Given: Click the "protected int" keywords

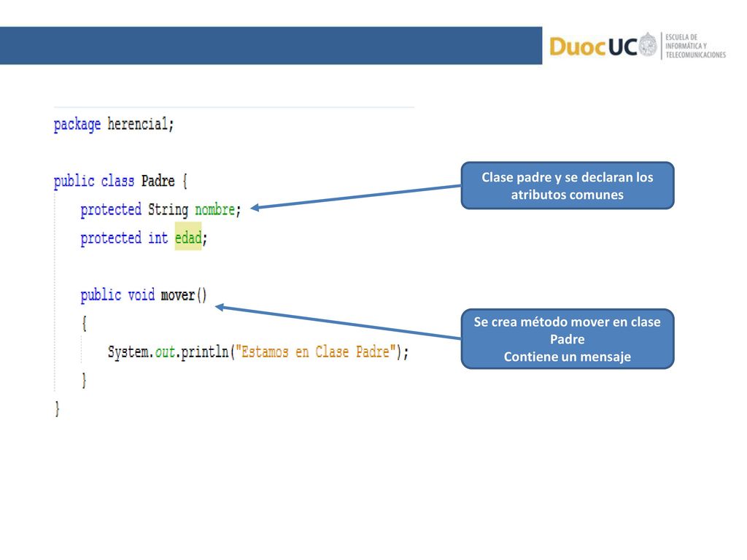Looking at the screenshot, I should [124, 238].
